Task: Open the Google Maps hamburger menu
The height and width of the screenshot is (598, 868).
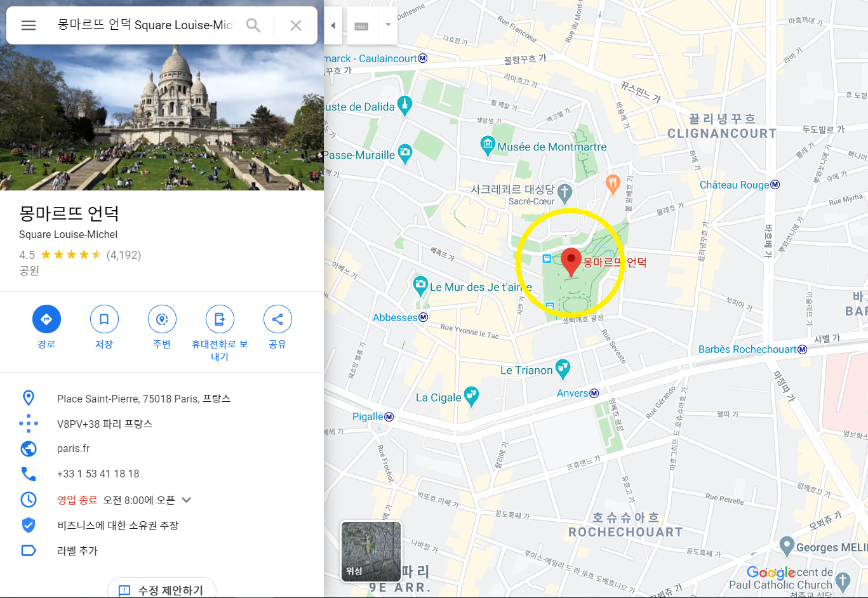Action: point(29,25)
